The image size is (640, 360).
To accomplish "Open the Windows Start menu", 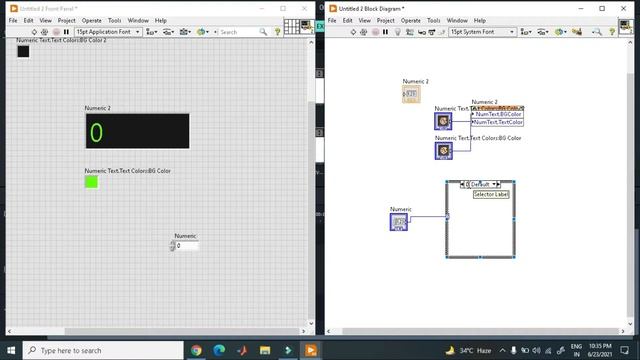I will [11, 350].
